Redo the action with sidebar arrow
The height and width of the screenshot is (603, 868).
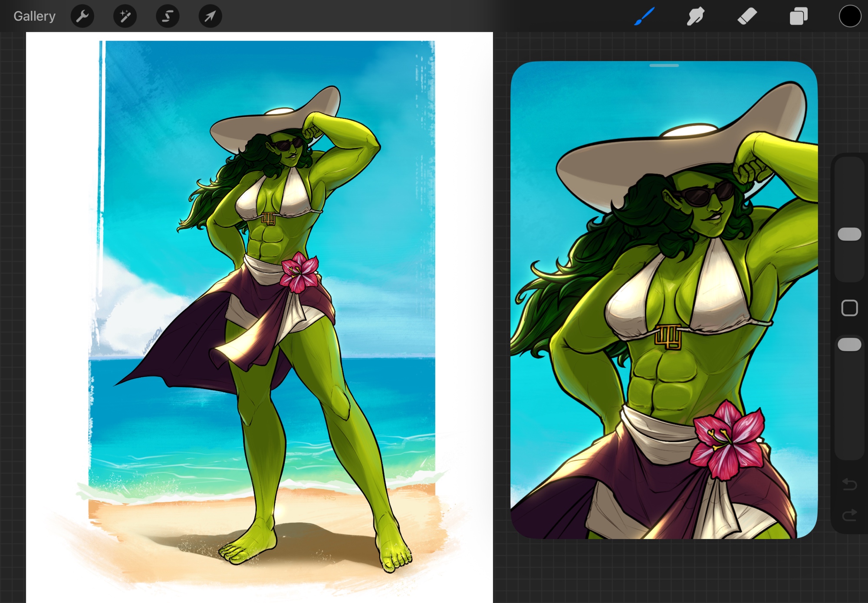[x=849, y=515]
